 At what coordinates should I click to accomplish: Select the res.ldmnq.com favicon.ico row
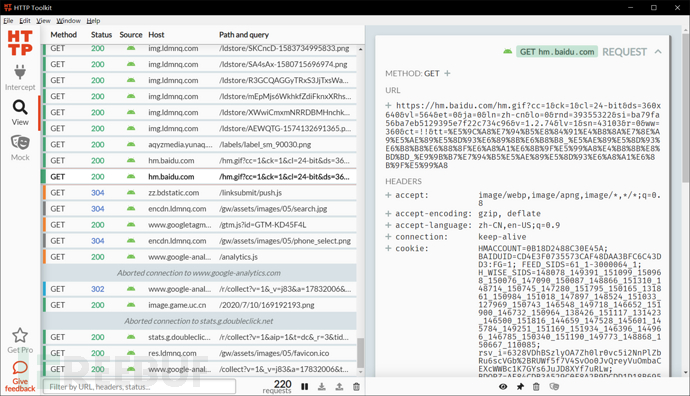coord(200,353)
